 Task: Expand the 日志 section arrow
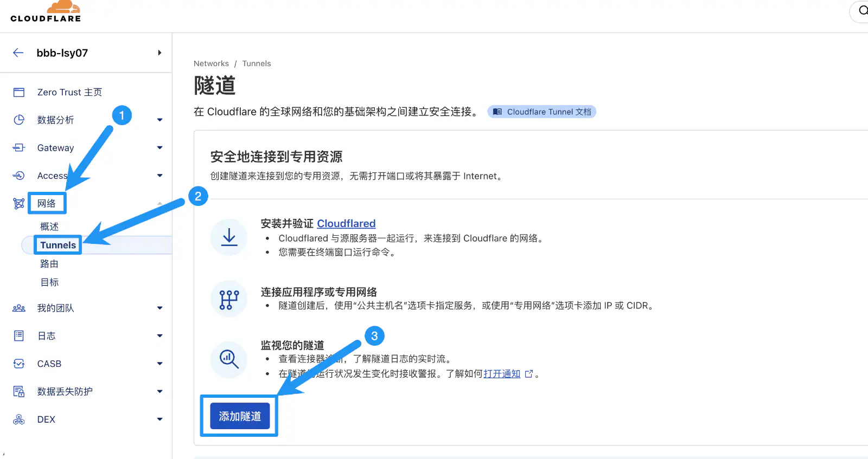pos(159,336)
